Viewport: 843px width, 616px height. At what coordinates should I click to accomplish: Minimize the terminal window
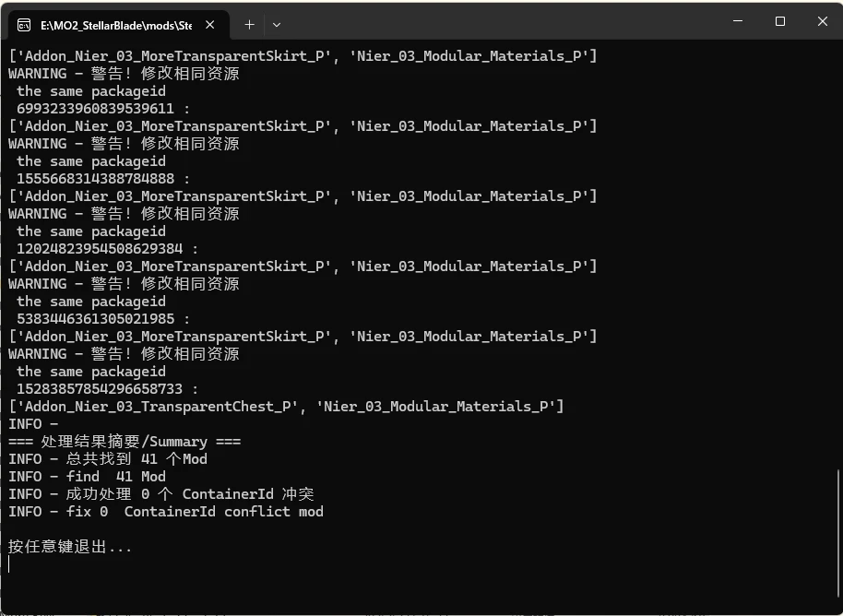(736, 20)
